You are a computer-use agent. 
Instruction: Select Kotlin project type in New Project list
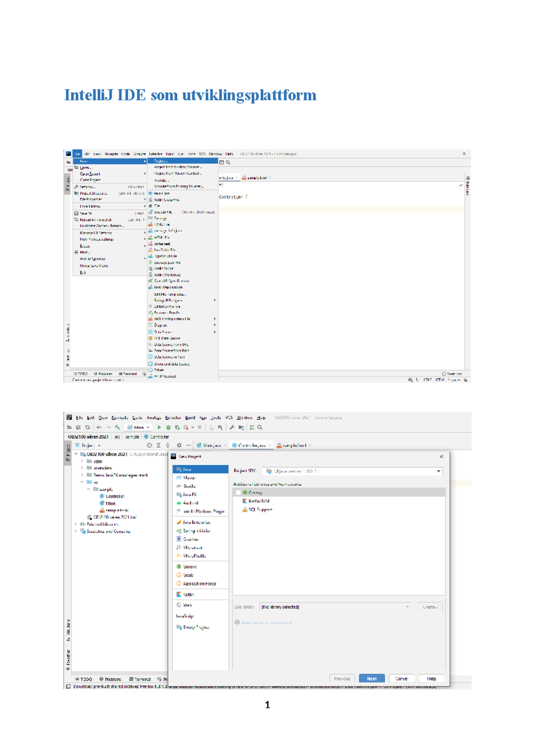click(188, 595)
